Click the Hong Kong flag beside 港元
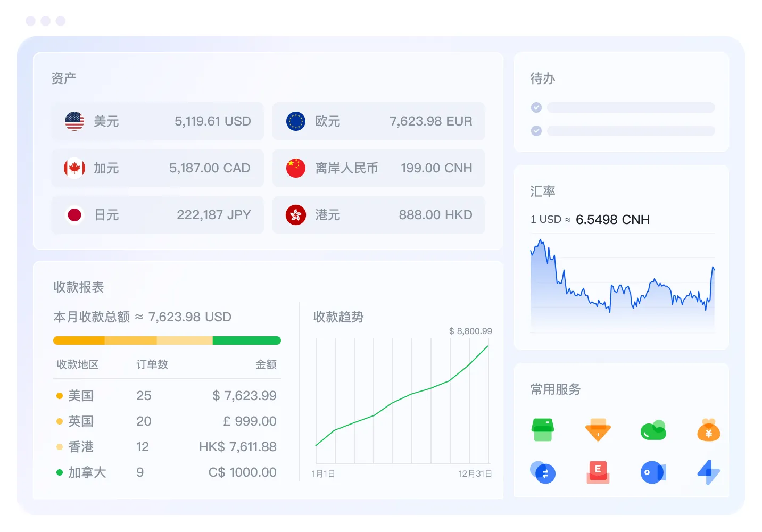This screenshot has width=762, height=532. (x=295, y=215)
